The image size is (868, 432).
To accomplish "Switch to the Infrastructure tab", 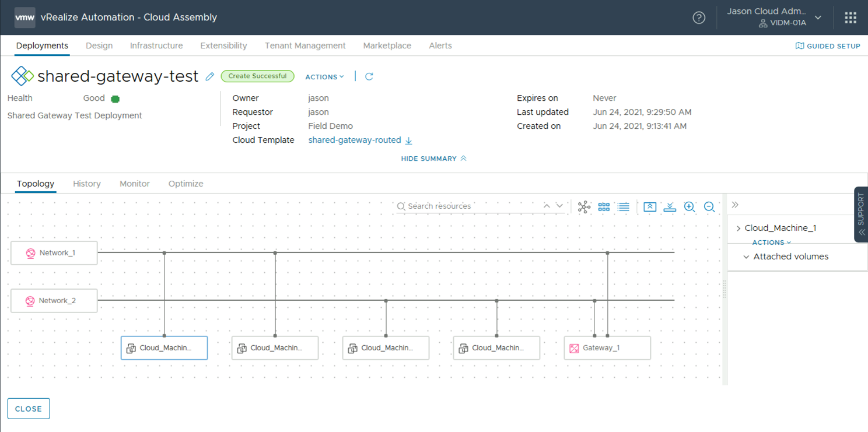I will (156, 45).
